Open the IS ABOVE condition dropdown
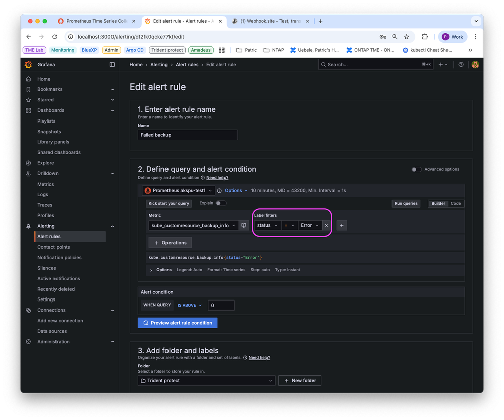 (189, 305)
